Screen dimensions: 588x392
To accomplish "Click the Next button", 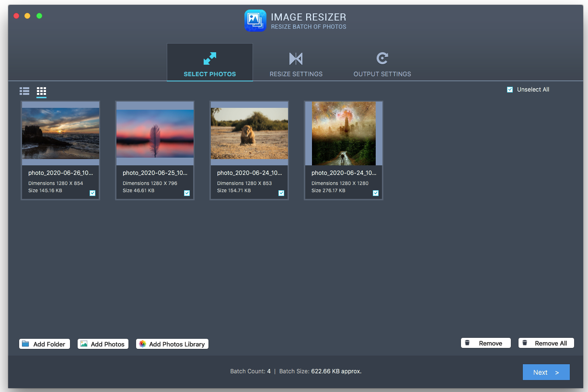I will pyautogui.click(x=546, y=372).
